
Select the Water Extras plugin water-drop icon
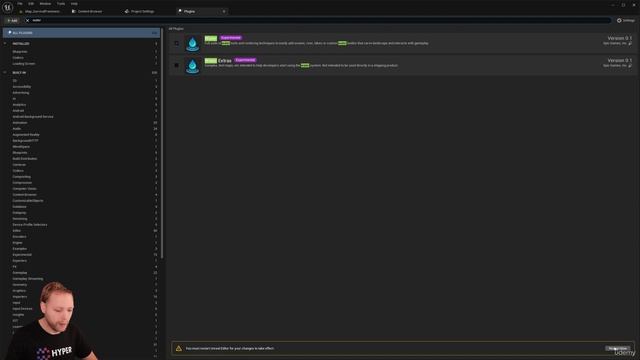(x=192, y=66)
